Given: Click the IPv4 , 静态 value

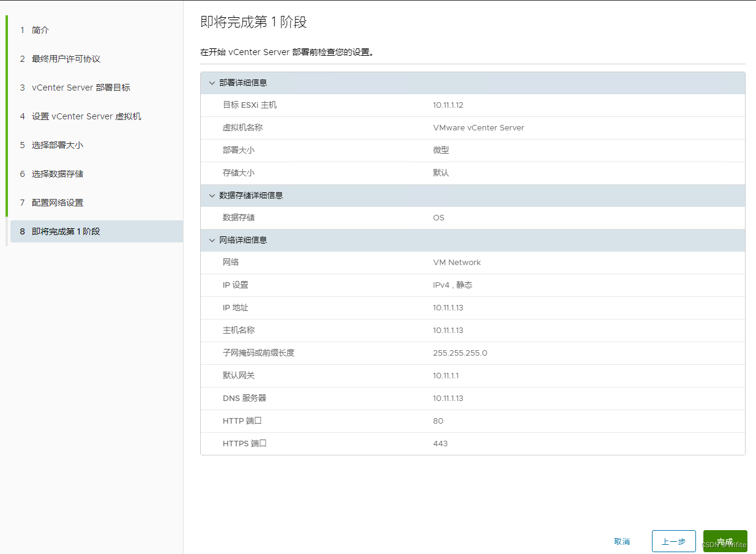Looking at the screenshot, I should point(452,285).
